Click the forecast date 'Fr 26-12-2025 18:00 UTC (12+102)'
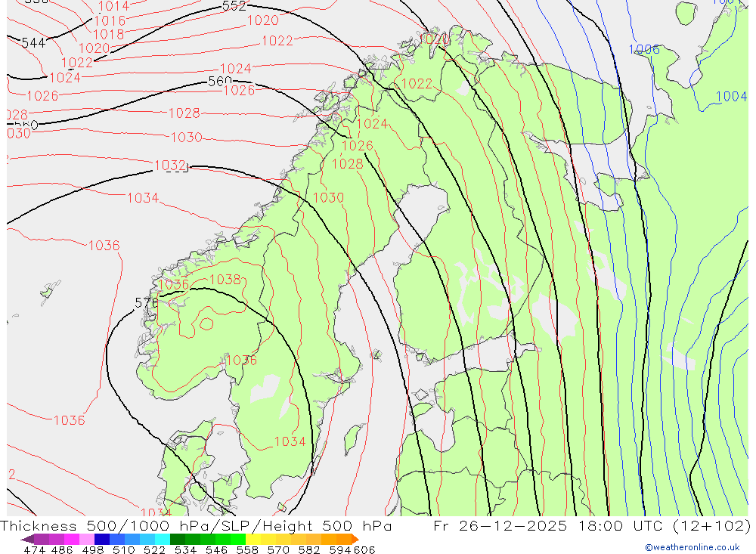The image size is (756, 554). (592, 525)
